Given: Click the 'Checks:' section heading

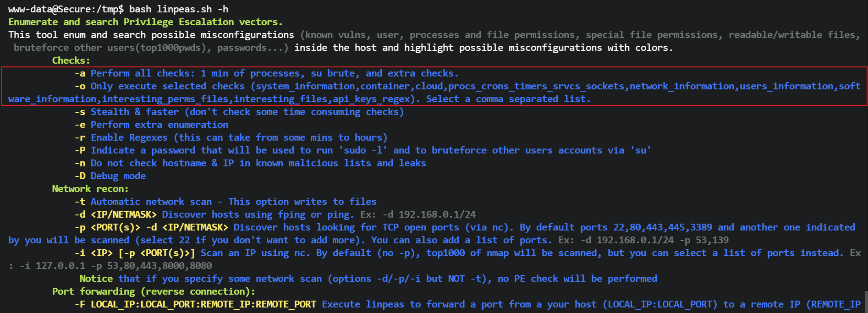Looking at the screenshot, I should click(x=71, y=60).
